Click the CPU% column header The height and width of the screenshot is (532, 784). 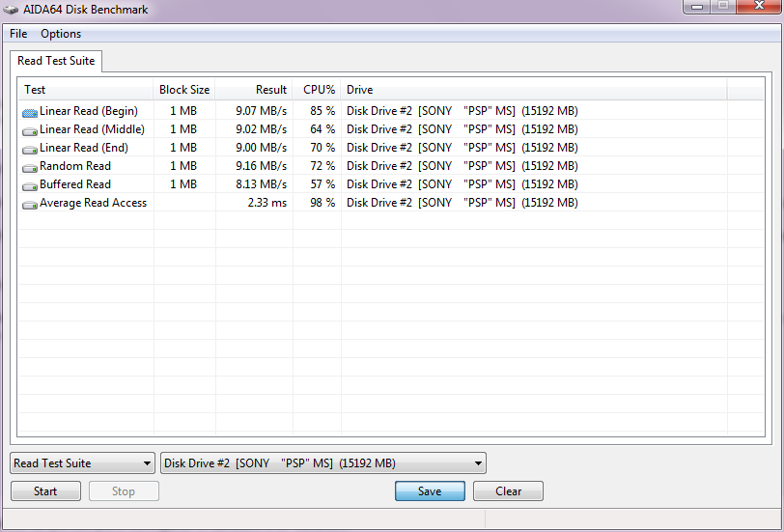click(317, 90)
